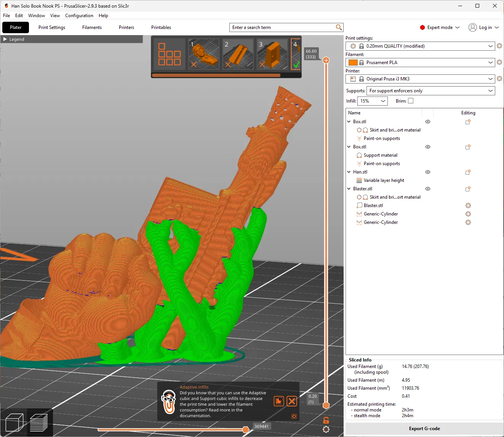Click the editing icon for Han.stl
The image size is (504, 437).
click(x=468, y=172)
